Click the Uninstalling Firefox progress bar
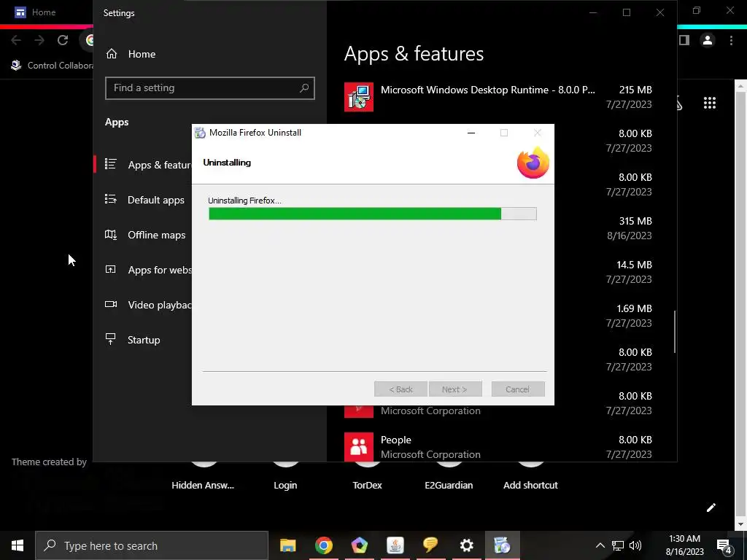747x560 pixels. click(x=373, y=214)
